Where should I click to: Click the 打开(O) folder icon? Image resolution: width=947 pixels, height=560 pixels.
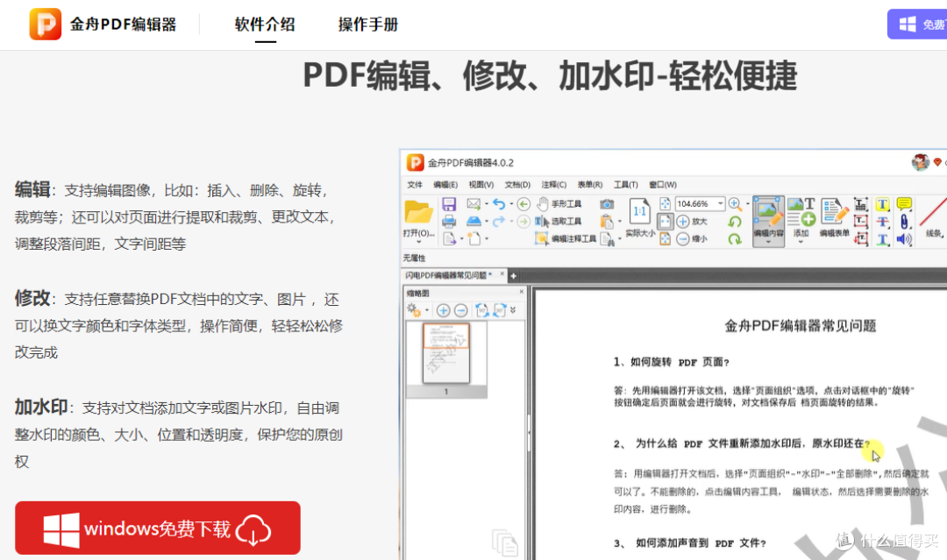click(418, 212)
